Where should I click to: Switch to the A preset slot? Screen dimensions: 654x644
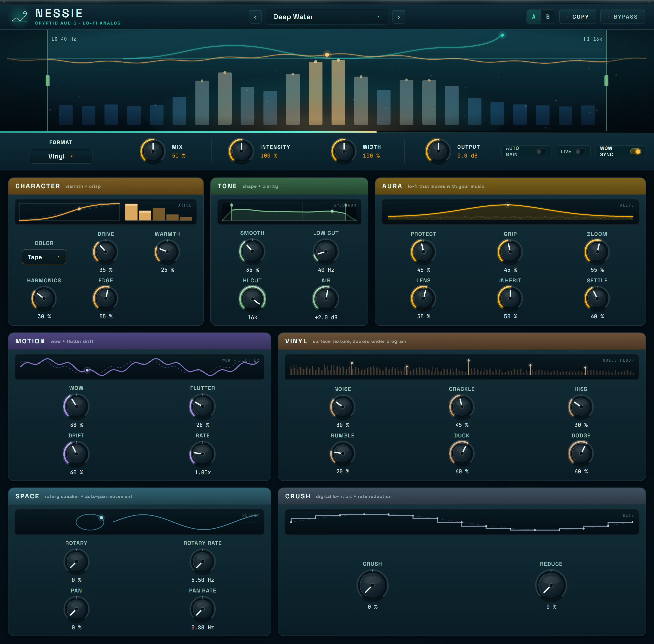click(534, 17)
